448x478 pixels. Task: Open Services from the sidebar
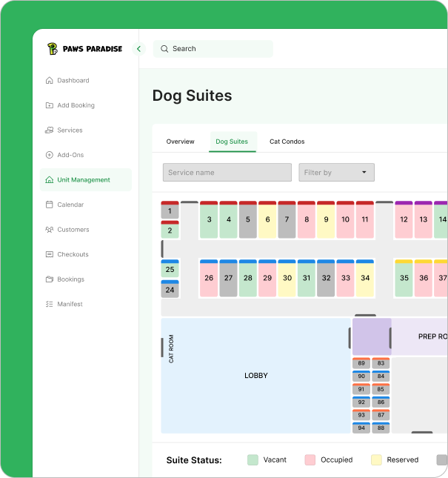point(70,130)
